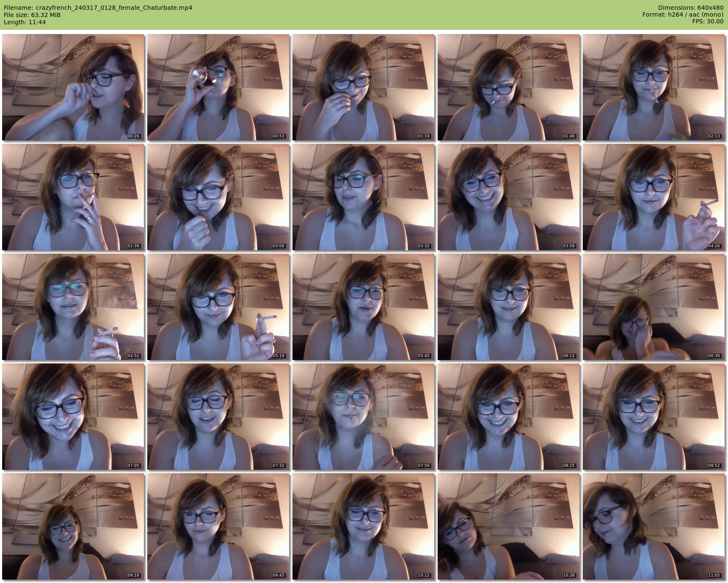Select the thumbnail timestamped 05:19
The height and width of the screenshot is (583, 728).
[x=218, y=307]
